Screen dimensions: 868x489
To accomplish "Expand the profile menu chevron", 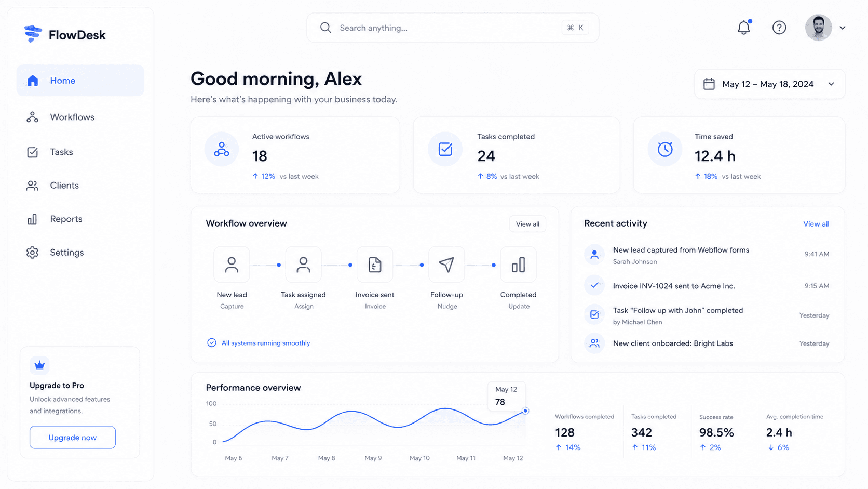I will point(843,28).
